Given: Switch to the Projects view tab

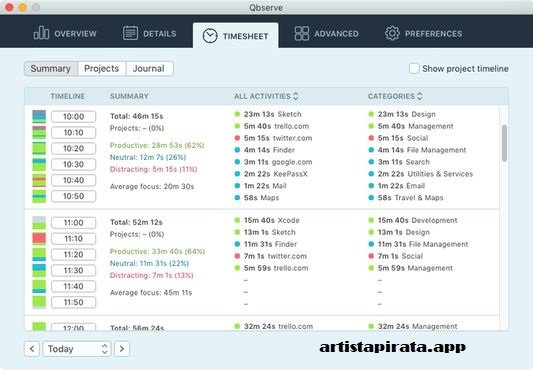Looking at the screenshot, I should pyautogui.click(x=102, y=69).
